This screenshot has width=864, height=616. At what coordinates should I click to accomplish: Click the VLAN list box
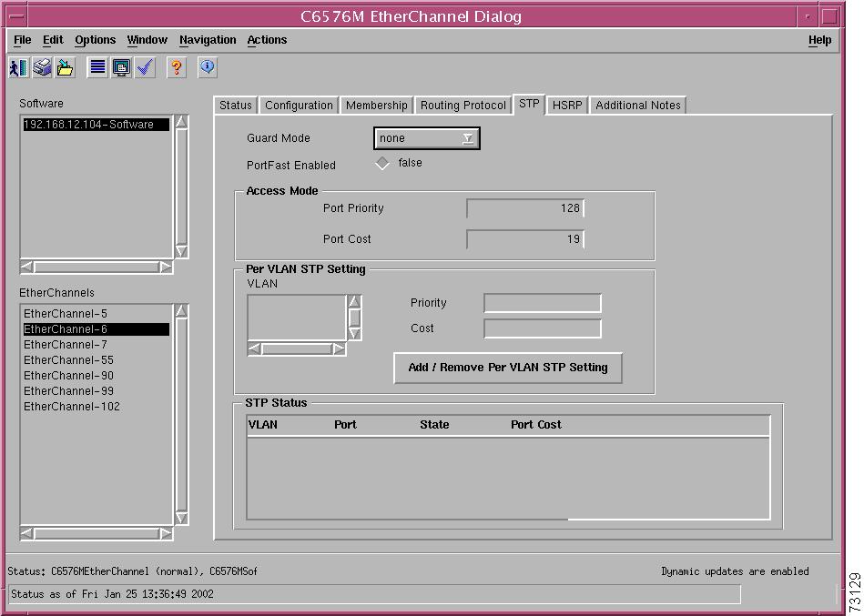297,318
